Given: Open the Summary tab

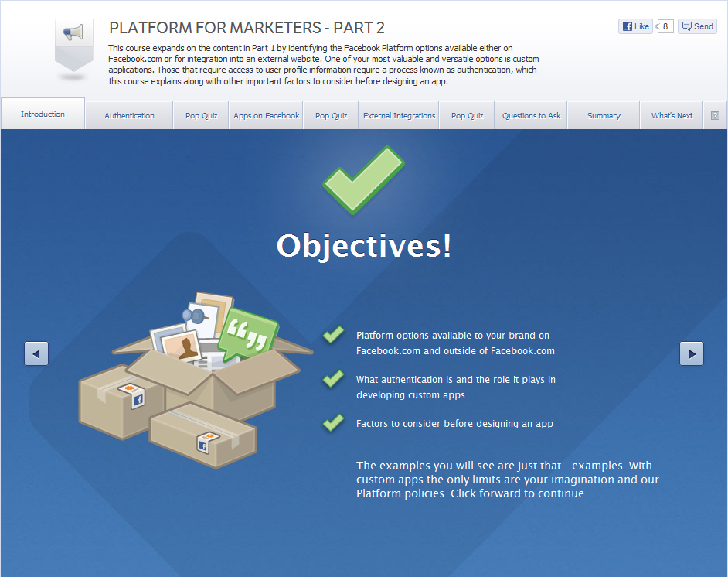Looking at the screenshot, I should (x=604, y=116).
